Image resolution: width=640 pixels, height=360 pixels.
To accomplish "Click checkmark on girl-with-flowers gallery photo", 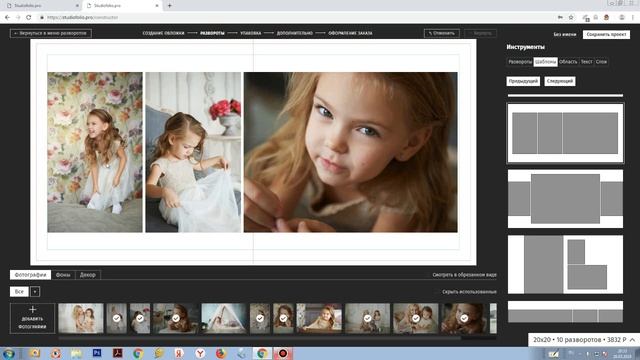I will coord(176,318).
